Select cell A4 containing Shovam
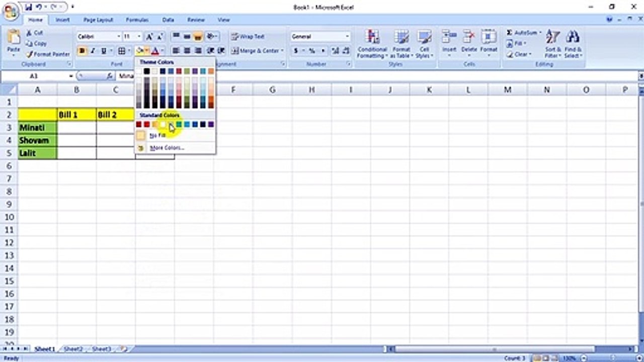The width and height of the screenshot is (644, 362). pyautogui.click(x=38, y=141)
